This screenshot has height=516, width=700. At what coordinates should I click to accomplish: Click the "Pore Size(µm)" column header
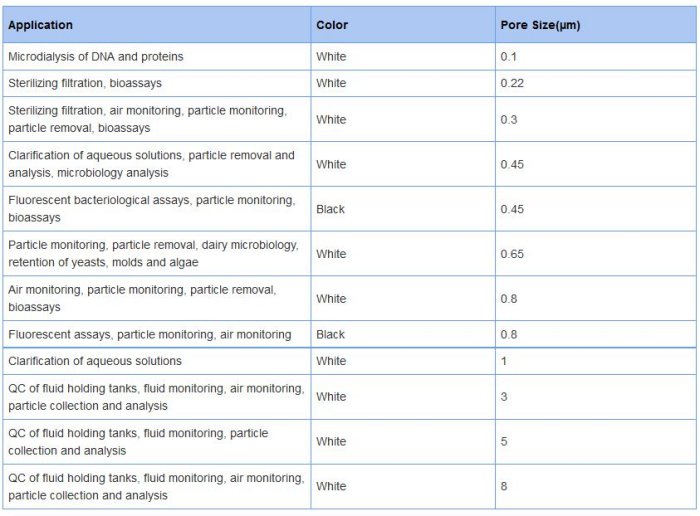[540, 25]
